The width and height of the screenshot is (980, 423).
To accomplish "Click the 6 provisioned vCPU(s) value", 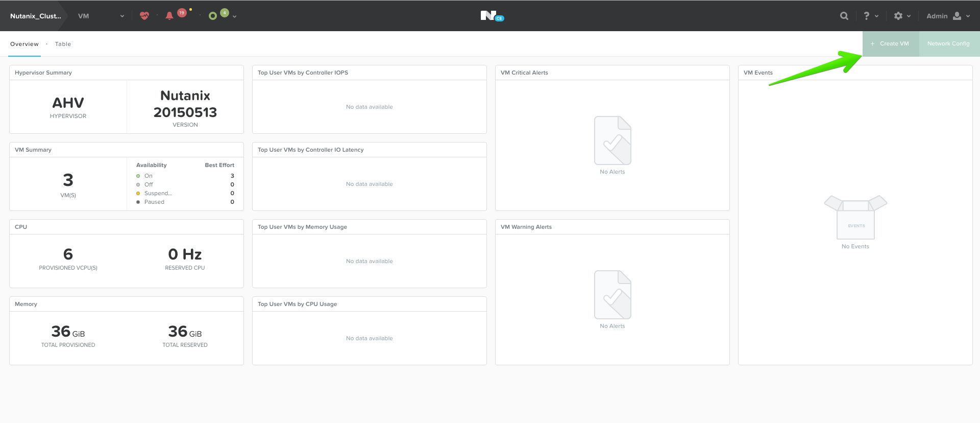I will coord(68,254).
